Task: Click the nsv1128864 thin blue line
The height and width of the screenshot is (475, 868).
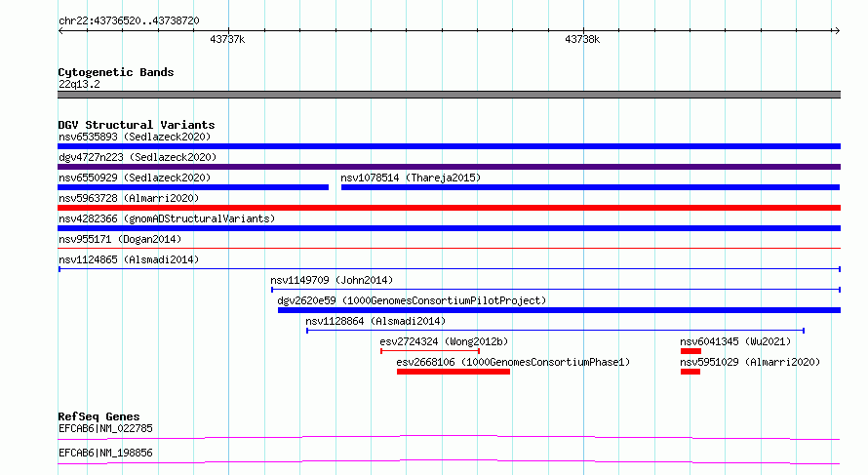Action: click(x=555, y=331)
